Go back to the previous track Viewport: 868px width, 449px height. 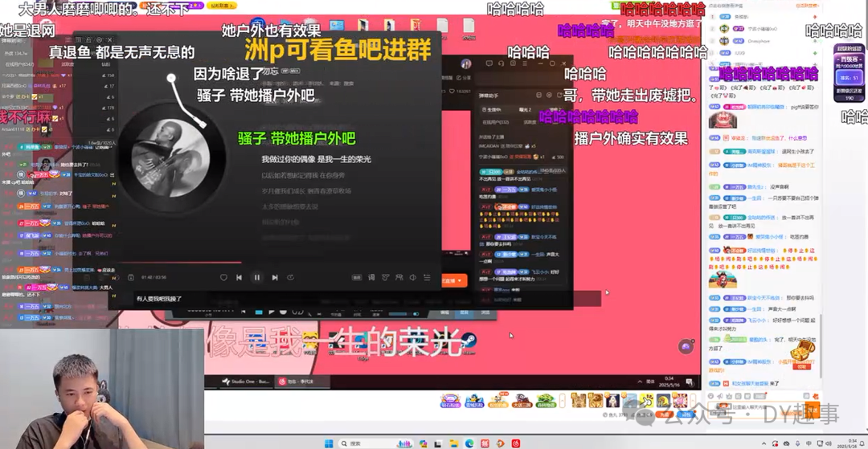pyautogui.click(x=239, y=278)
